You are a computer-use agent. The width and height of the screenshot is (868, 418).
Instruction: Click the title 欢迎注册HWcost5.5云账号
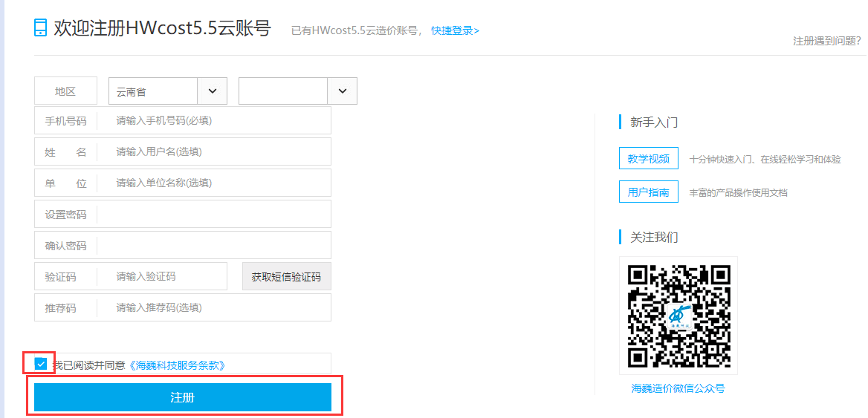coord(162,27)
